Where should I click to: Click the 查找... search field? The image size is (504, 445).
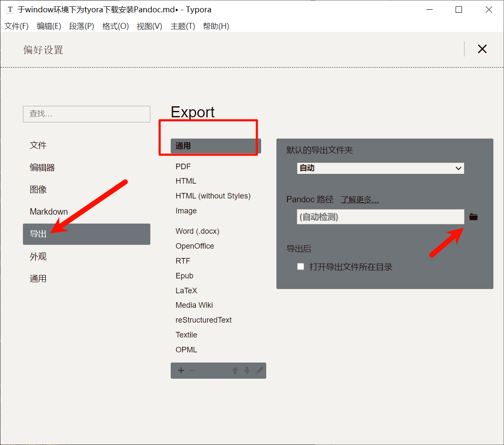pyautogui.click(x=87, y=114)
